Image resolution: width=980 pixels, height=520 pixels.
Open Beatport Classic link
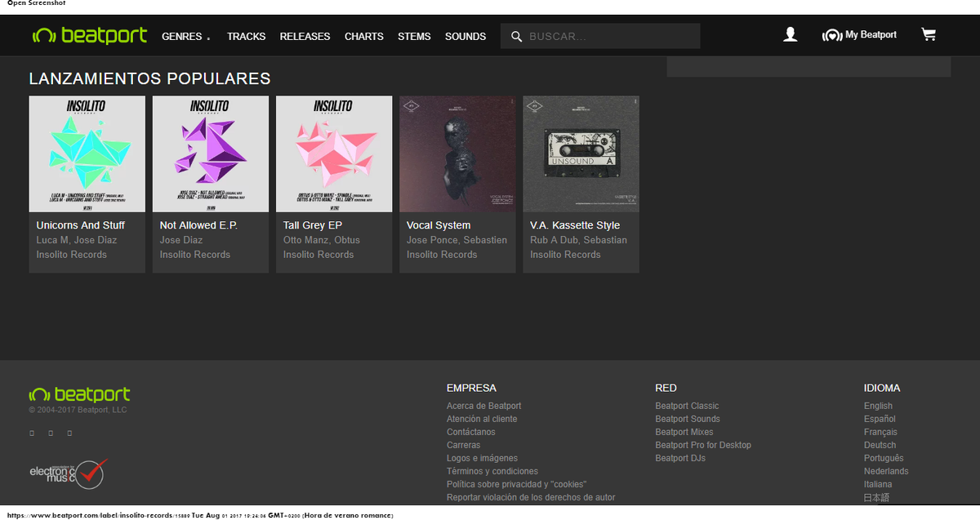pyautogui.click(x=687, y=406)
